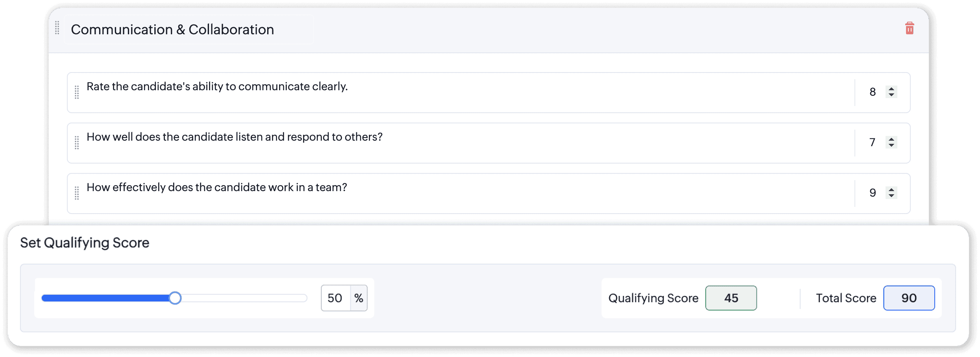Focus the 50 percent input box
The width and height of the screenshot is (980, 357).
pos(335,298)
